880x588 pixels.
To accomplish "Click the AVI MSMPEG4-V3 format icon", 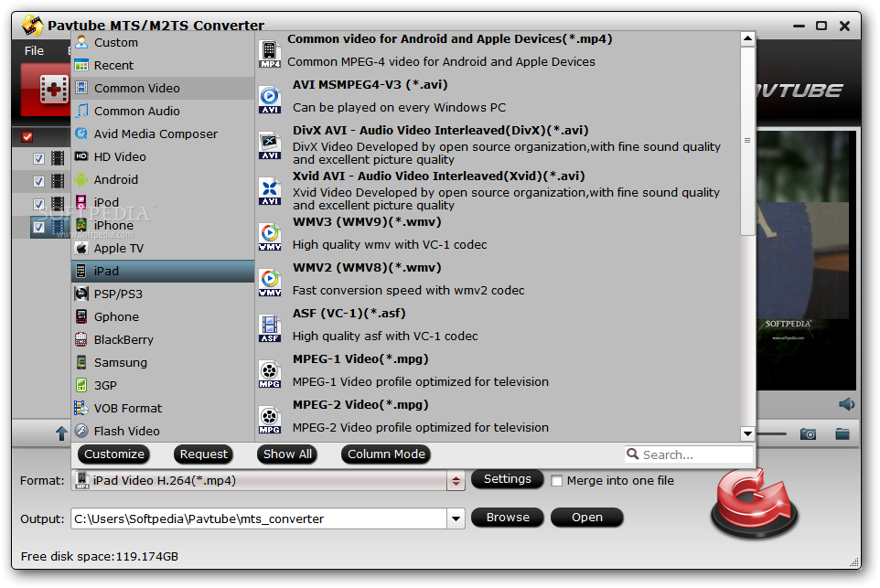I will point(270,100).
